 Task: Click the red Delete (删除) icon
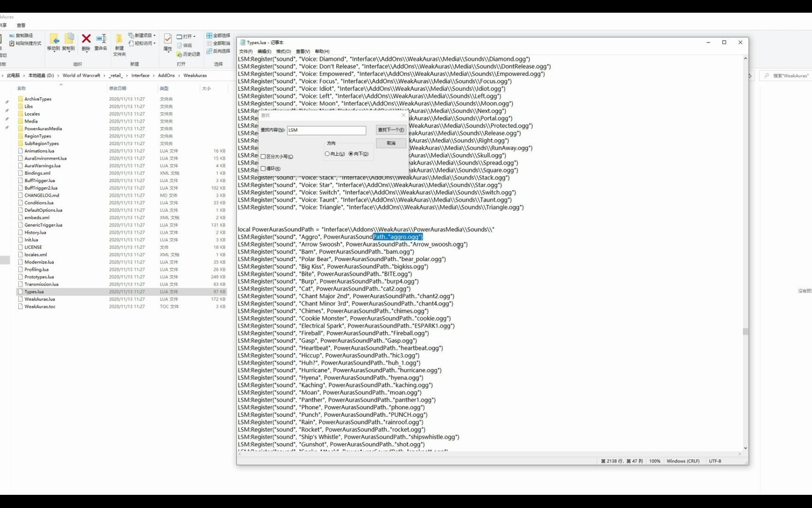pos(86,39)
